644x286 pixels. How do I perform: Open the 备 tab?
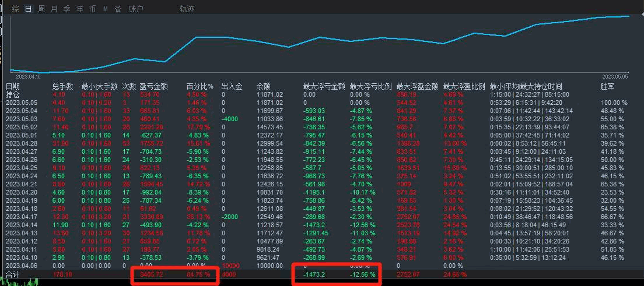(118, 9)
